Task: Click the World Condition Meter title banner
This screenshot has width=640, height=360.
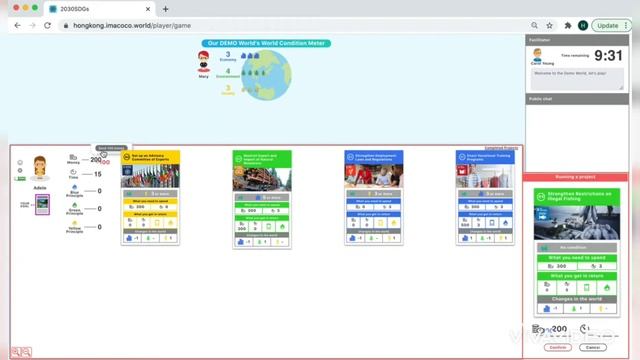Action: (x=266, y=43)
